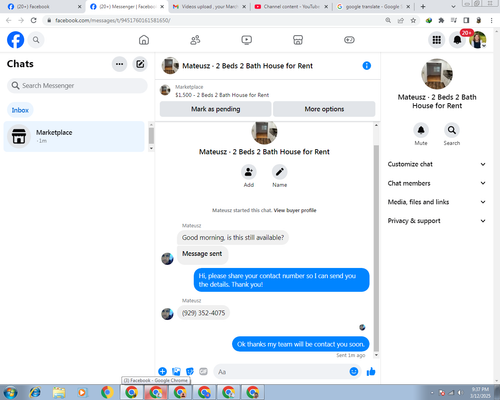Add people to the chat
Image resolution: width=500 pixels, height=400 pixels.
249,172
